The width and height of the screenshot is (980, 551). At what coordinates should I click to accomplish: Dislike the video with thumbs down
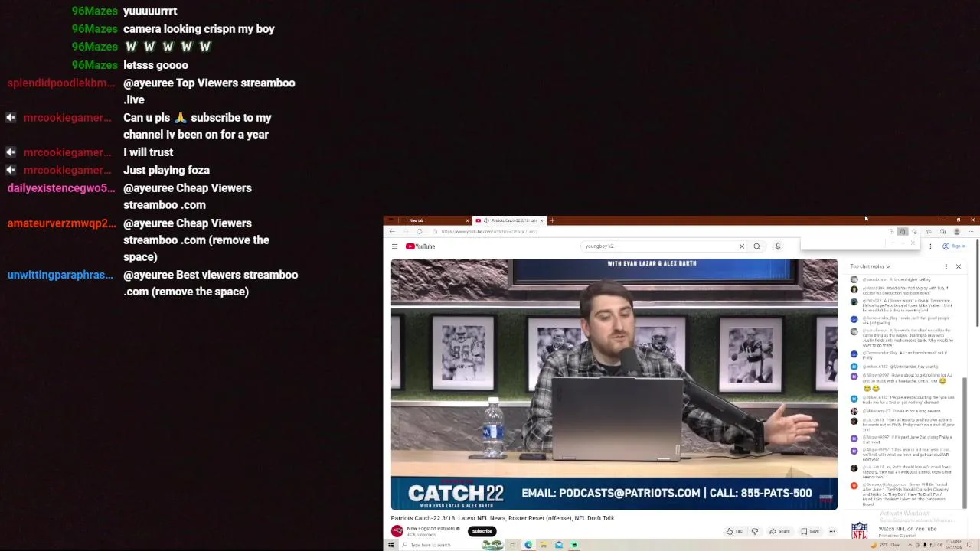[755, 531]
